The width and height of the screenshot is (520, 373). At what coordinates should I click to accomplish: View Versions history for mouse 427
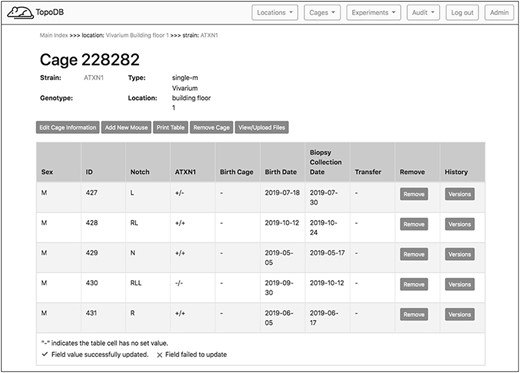(x=460, y=194)
